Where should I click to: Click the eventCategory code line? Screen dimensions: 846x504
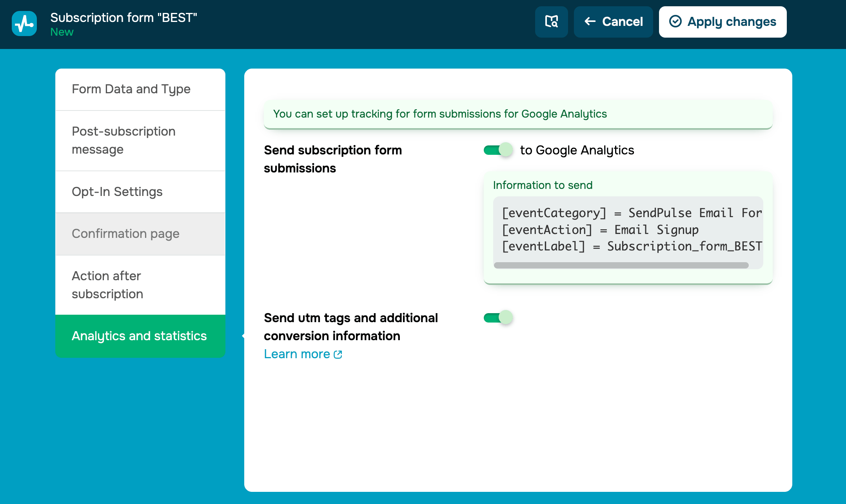(x=631, y=213)
